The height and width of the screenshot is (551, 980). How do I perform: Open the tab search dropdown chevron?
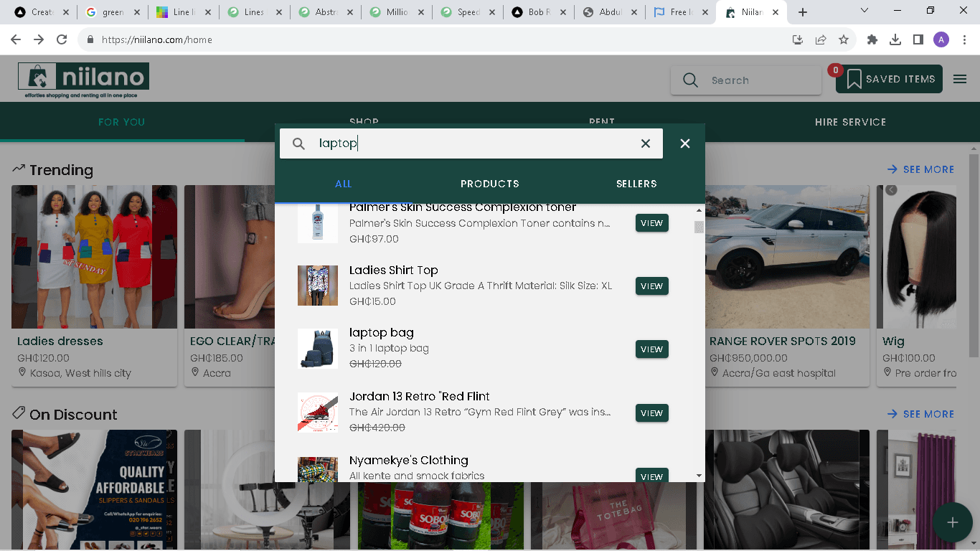864,11
